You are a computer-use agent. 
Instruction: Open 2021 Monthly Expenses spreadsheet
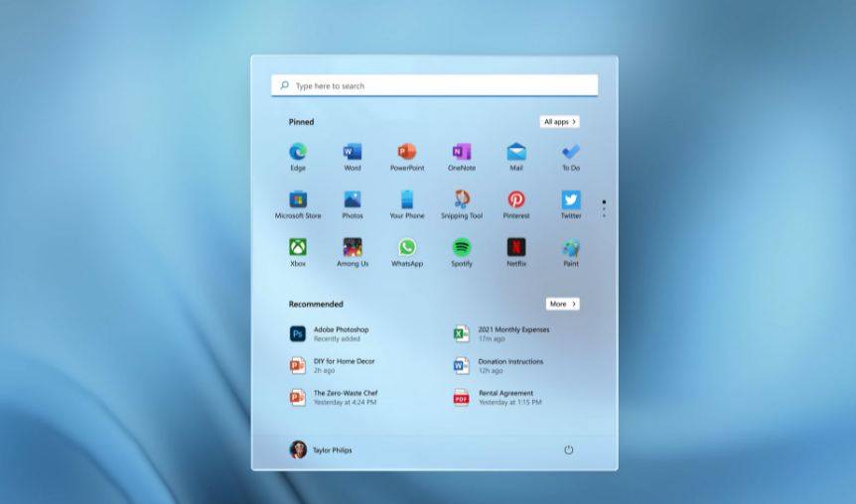click(x=501, y=333)
